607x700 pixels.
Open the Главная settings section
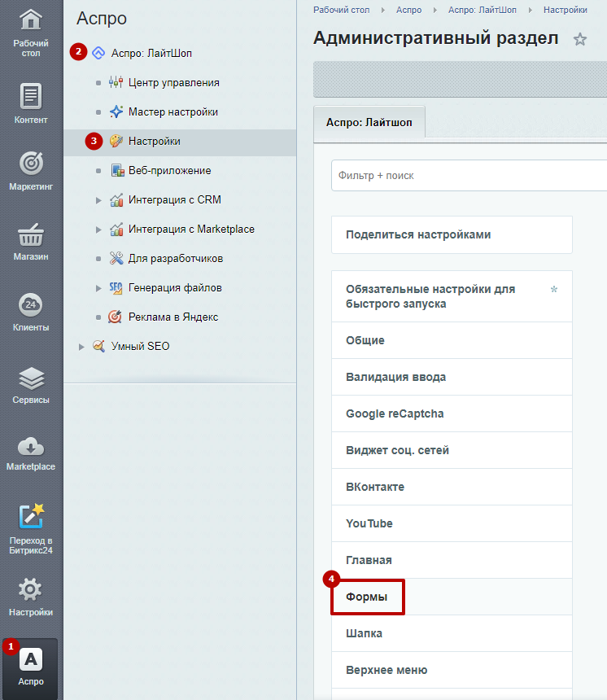pyautogui.click(x=452, y=560)
